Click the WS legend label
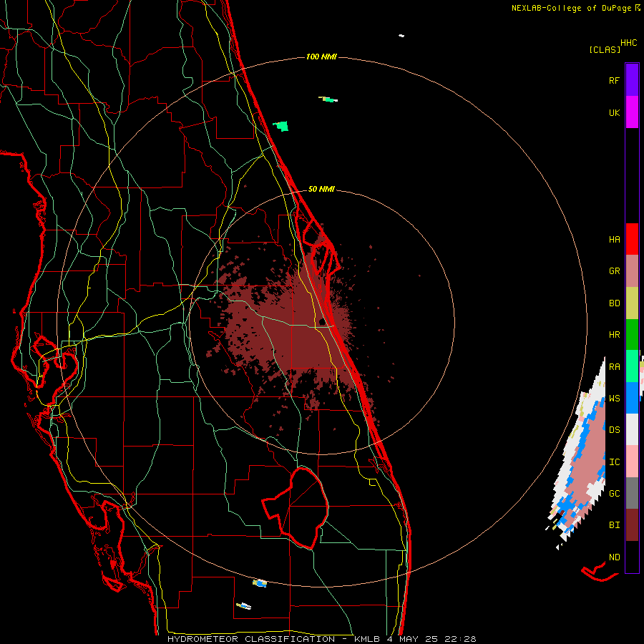The height and width of the screenshot is (644, 644). click(x=614, y=398)
